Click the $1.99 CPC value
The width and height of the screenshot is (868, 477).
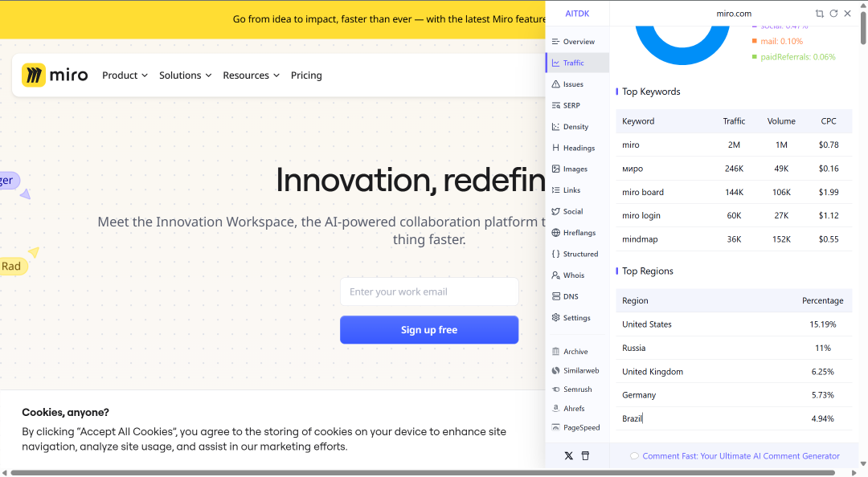tap(829, 192)
